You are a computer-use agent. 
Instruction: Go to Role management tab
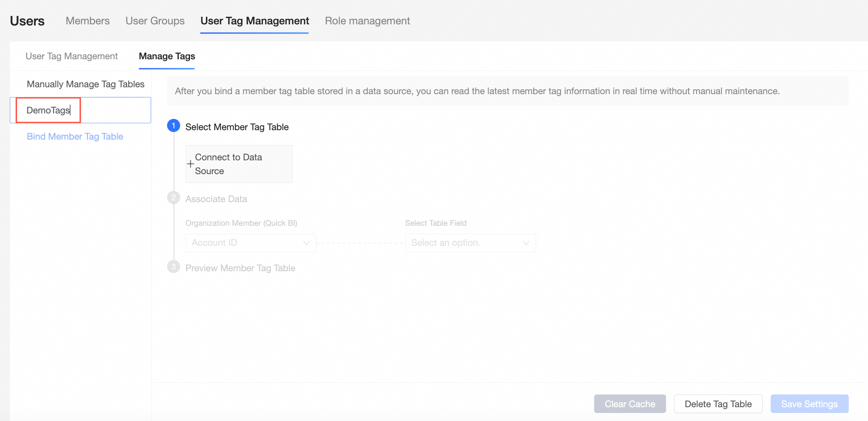367,21
